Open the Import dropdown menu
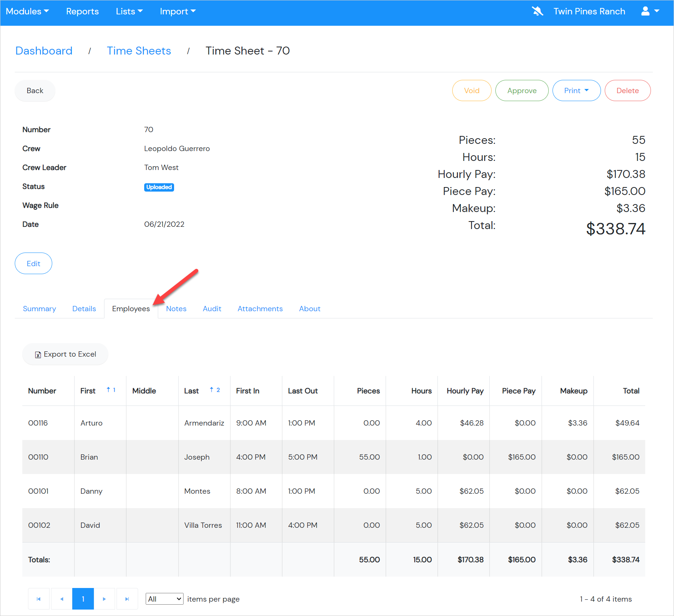This screenshot has height=616, width=674. pyautogui.click(x=177, y=11)
